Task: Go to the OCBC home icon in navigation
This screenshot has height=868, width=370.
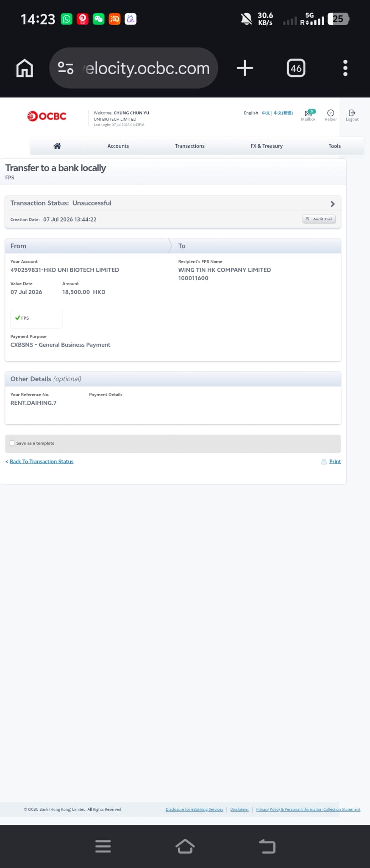Action: coord(57,146)
